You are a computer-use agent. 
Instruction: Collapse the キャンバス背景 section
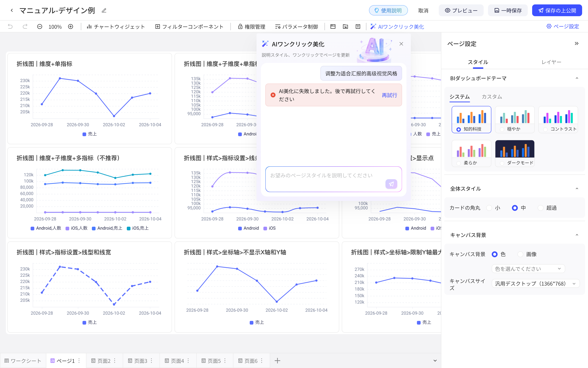[577, 235]
